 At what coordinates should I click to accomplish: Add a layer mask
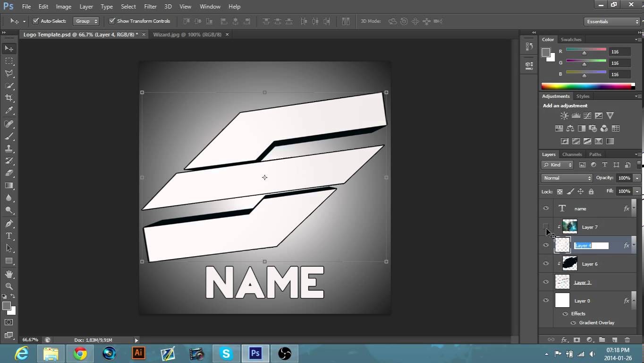576,339
